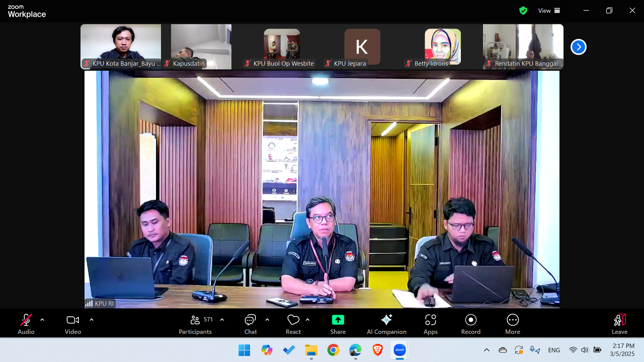The image size is (644, 362).
Task: Click the green encryption shield icon
Action: click(x=523, y=11)
